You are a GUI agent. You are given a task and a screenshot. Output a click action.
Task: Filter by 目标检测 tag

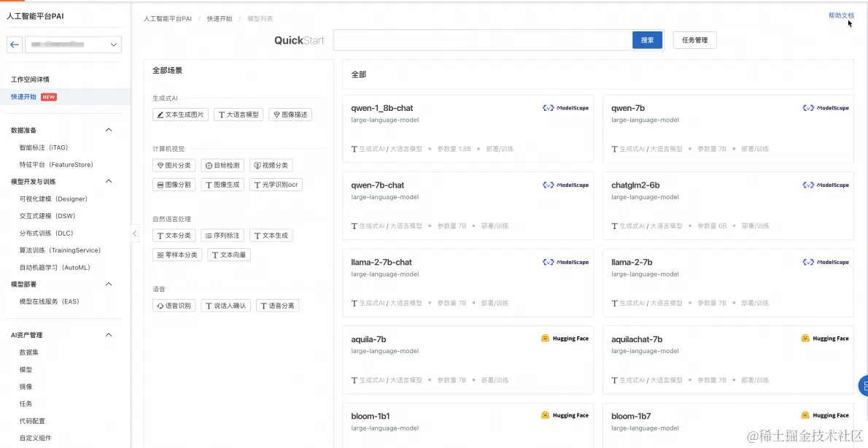point(222,166)
